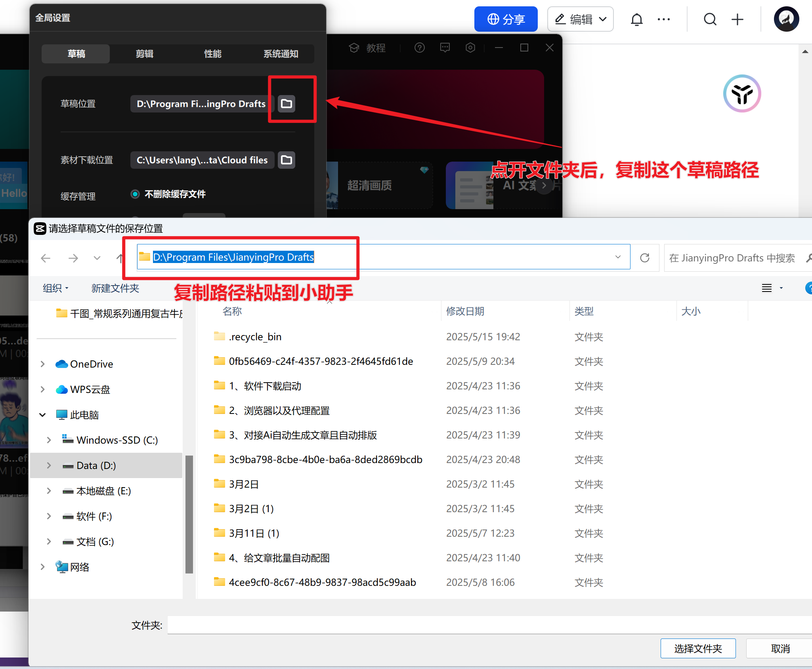Viewport: 812px width, 669px height.
Task: Select the .recycle_bin folder
Action: coord(247,337)
